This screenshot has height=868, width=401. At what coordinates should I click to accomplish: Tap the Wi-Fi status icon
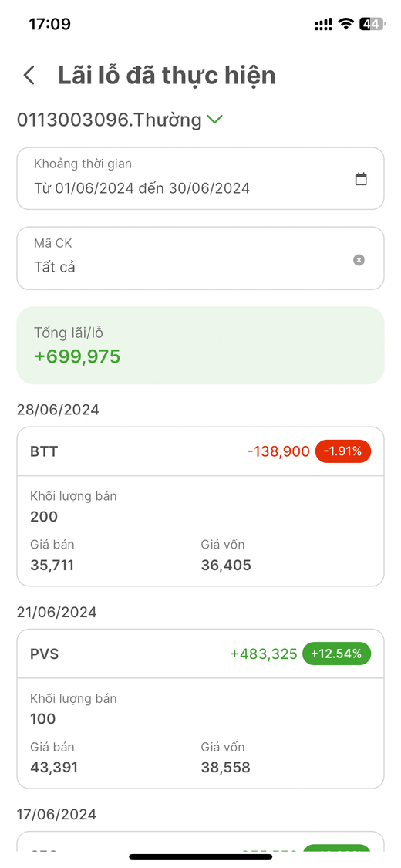pyautogui.click(x=346, y=24)
